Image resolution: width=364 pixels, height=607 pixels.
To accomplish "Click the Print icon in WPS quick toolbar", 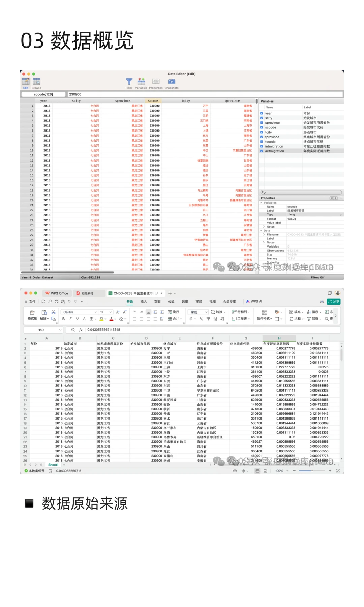I will 56,302.
